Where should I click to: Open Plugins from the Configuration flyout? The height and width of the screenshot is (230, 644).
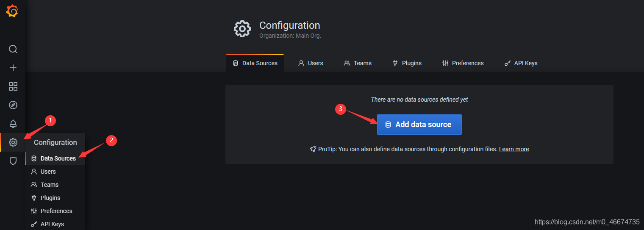pyautogui.click(x=50, y=198)
